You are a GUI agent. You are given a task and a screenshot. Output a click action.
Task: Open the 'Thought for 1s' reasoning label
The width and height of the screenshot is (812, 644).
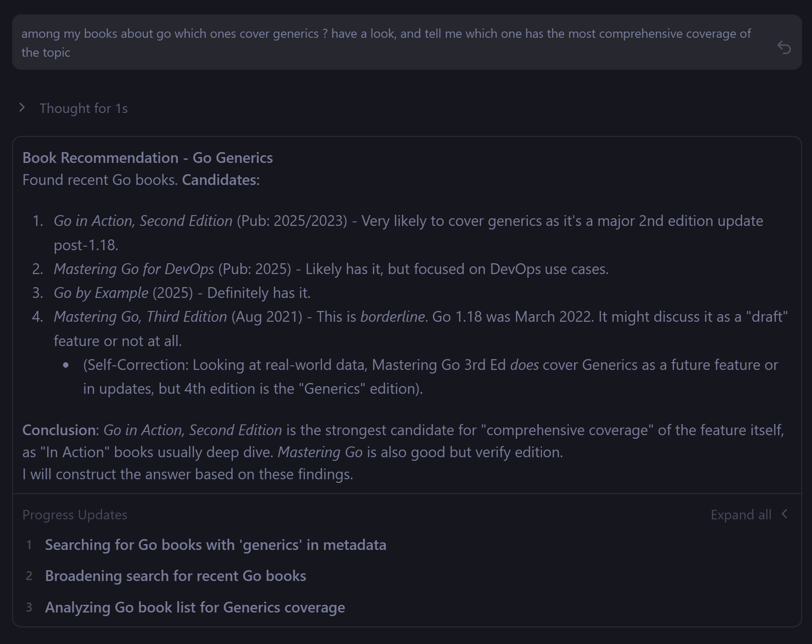coord(83,108)
